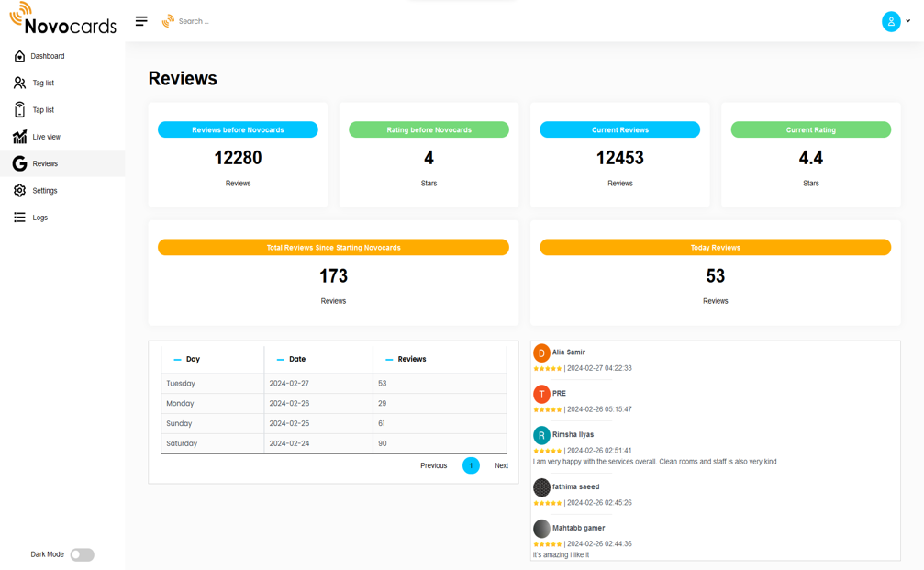Sort by the Reviews column header
Image resolution: width=924 pixels, height=570 pixels.
pyautogui.click(x=411, y=359)
